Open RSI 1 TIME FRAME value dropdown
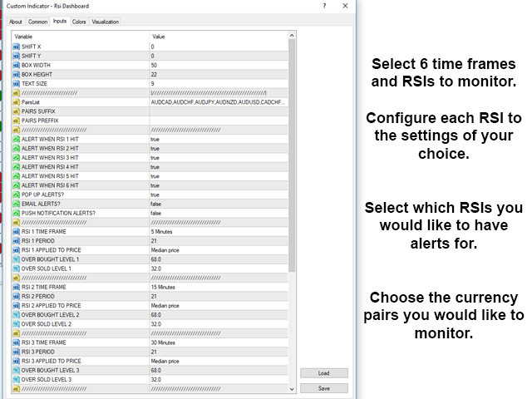The width and height of the screenshot is (532, 399). click(x=219, y=232)
